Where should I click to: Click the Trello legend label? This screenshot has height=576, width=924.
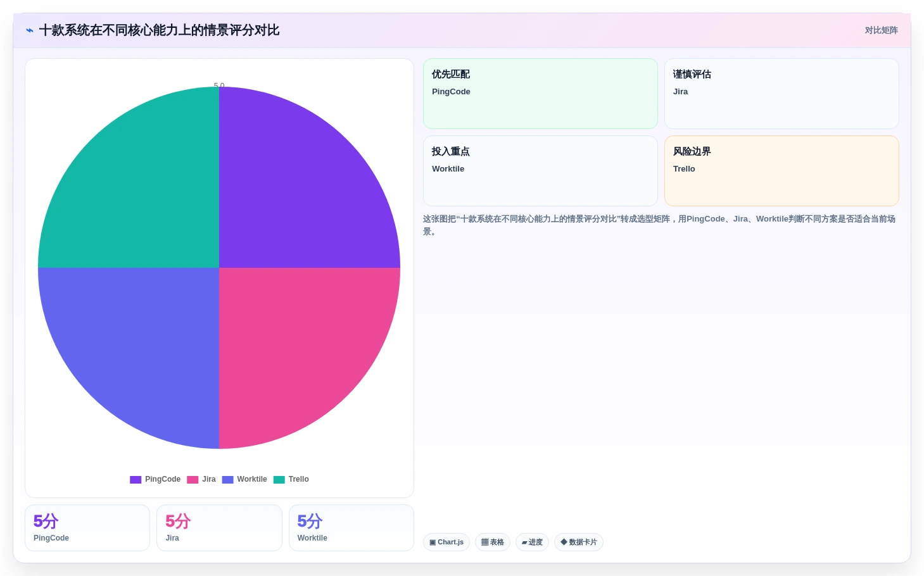point(299,479)
